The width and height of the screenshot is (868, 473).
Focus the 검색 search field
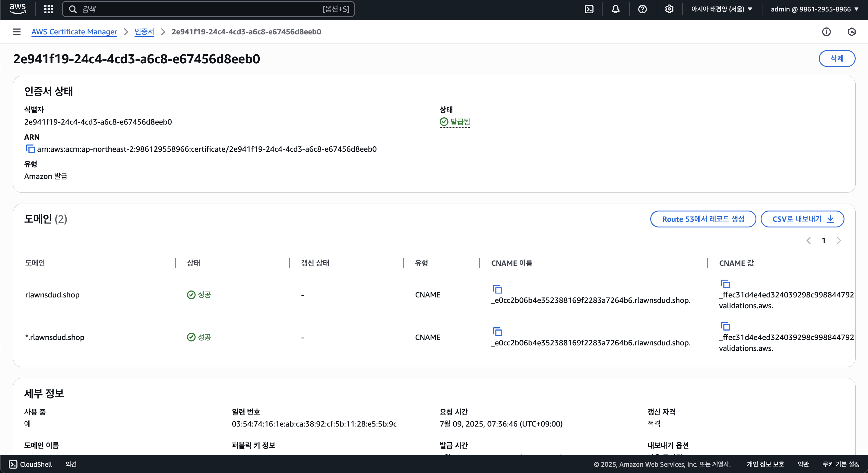(202, 9)
